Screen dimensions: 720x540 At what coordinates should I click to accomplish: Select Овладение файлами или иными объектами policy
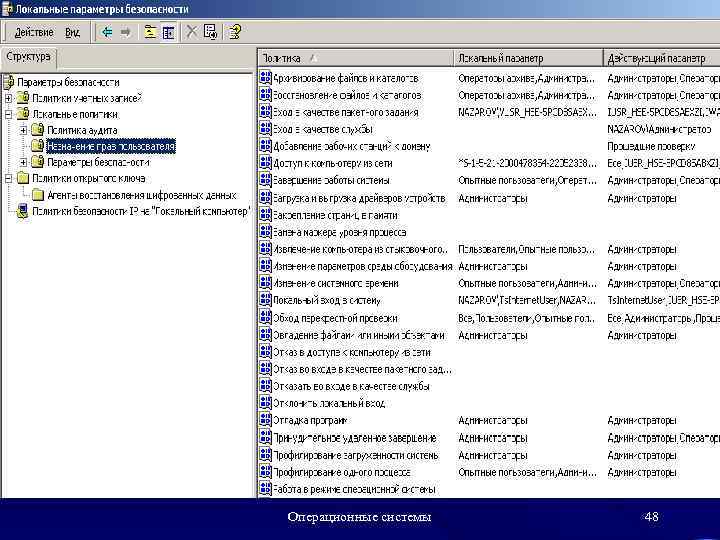[359, 336]
